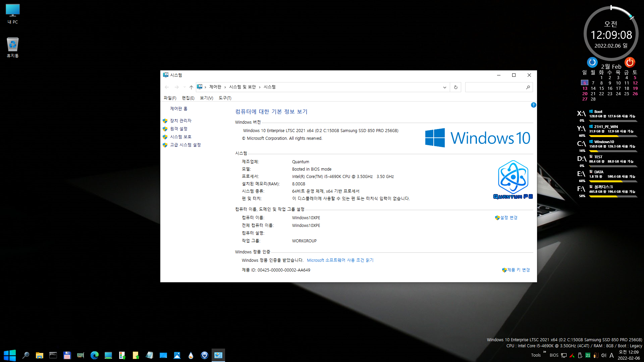The width and height of the screenshot is (644, 362).
Task: Click the C:\ Windows10 drive usage bar
Action: (613, 151)
